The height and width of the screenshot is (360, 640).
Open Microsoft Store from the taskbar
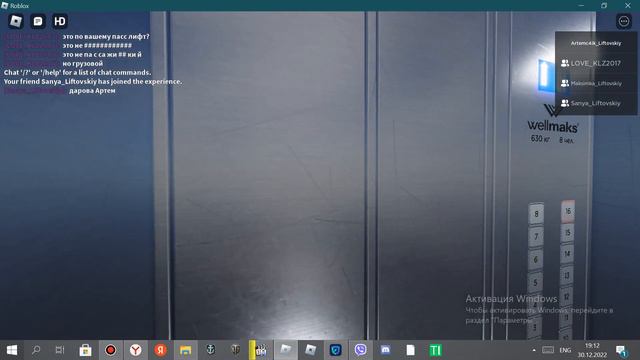point(85,350)
